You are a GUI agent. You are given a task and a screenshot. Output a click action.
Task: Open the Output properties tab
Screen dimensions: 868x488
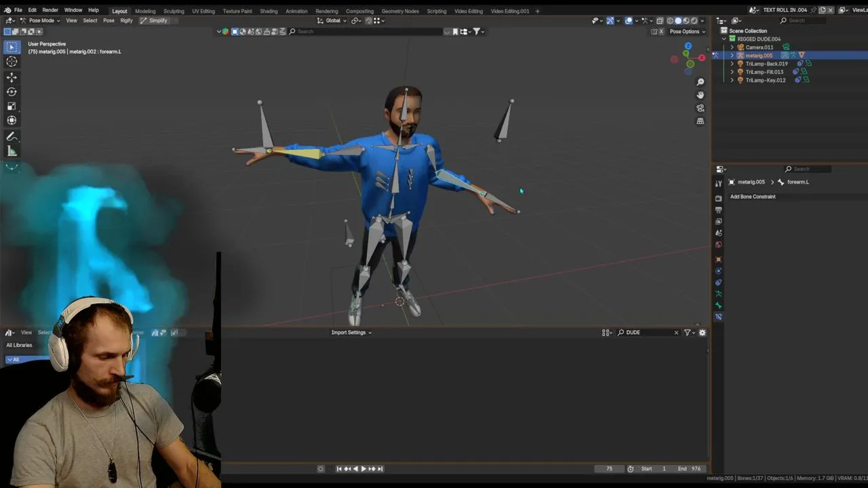click(718, 210)
